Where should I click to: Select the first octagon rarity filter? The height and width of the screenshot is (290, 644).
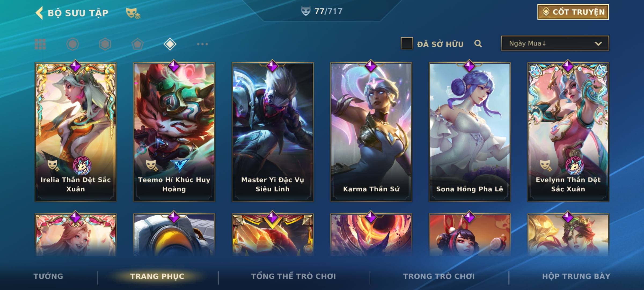[73, 44]
